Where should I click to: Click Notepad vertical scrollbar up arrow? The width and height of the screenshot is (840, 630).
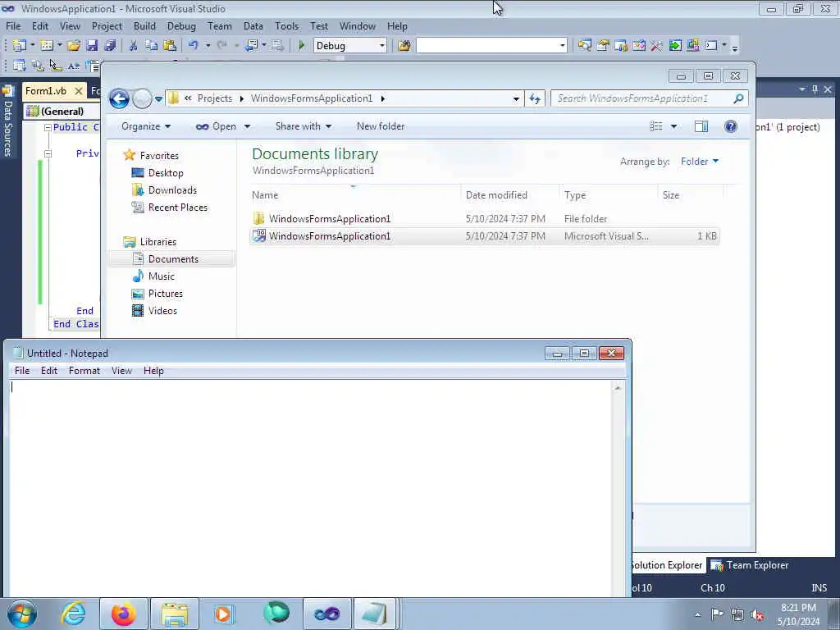tap(618, 388)
